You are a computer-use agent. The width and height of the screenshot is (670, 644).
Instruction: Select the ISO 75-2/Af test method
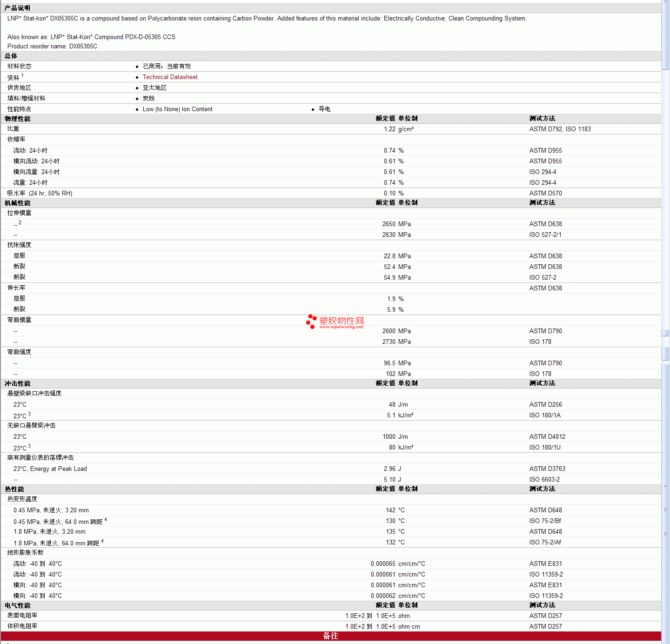click(x=545, y=543)
